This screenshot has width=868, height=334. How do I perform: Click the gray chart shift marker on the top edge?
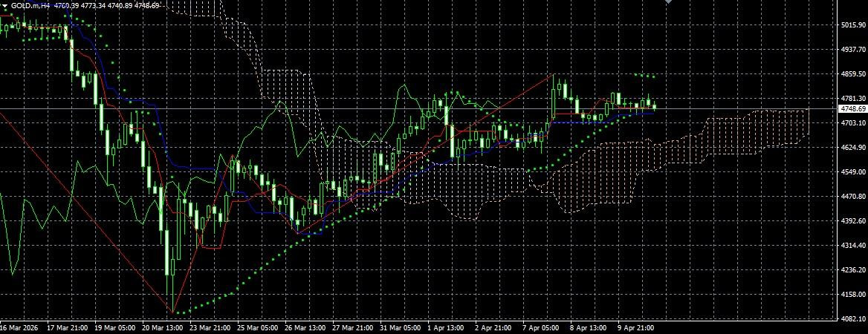click(668, 1)
